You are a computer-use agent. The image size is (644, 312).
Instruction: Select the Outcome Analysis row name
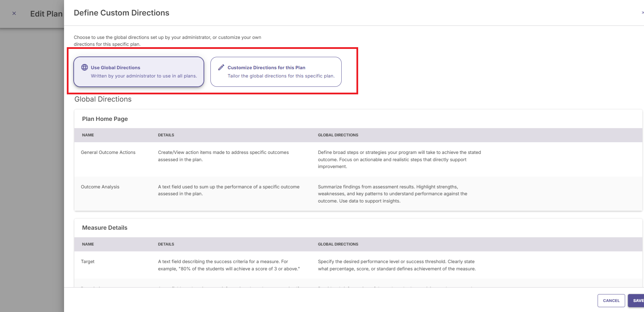(100, 187)
